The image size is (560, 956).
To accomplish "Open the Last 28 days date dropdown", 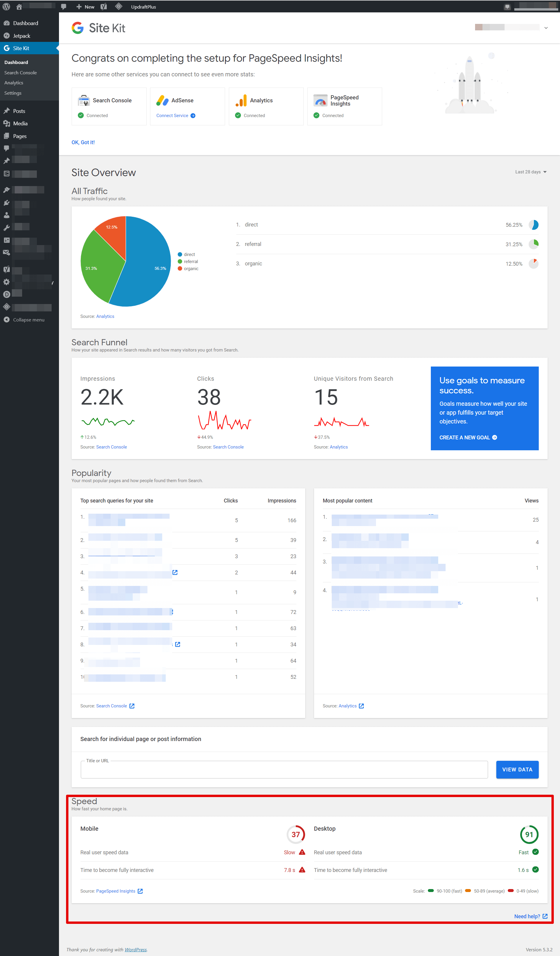I will pyautogui.click(x=531, y=172).
